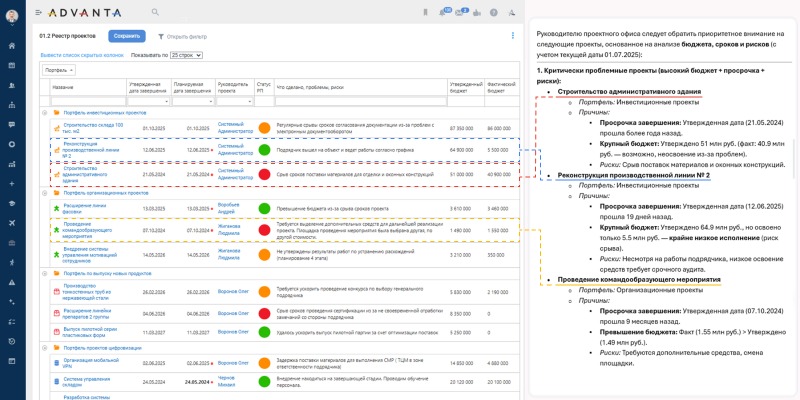Click 'Вывести список скрытых колонок' link
The height and width of the screenshot is (400, 800).
(x=81, y=55)
